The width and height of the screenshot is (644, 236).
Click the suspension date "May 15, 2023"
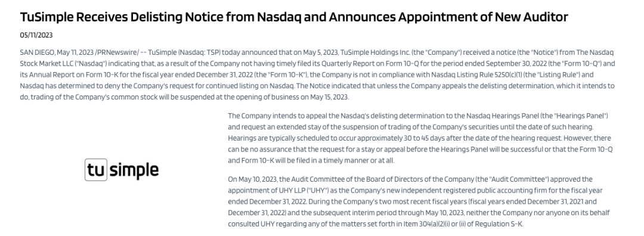point(328,97)
